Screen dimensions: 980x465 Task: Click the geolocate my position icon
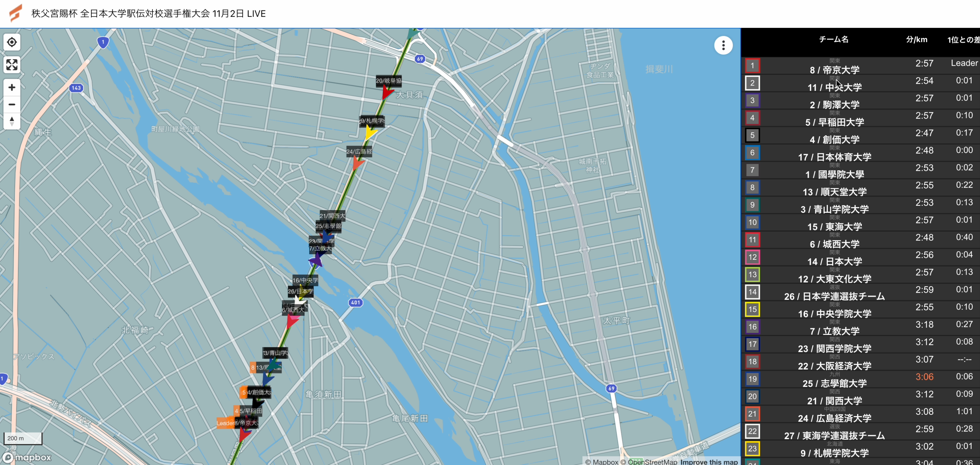[12, 42]
